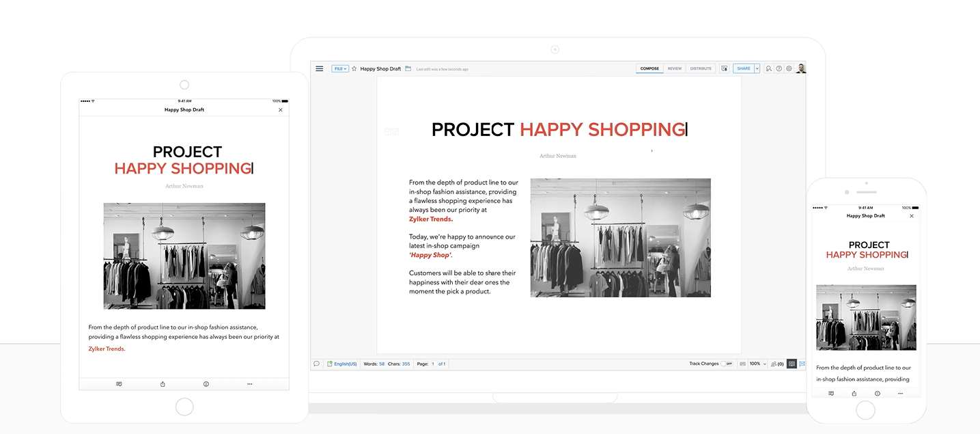Close the document on the phone
The image size is (980, 434).
(912, 216)
